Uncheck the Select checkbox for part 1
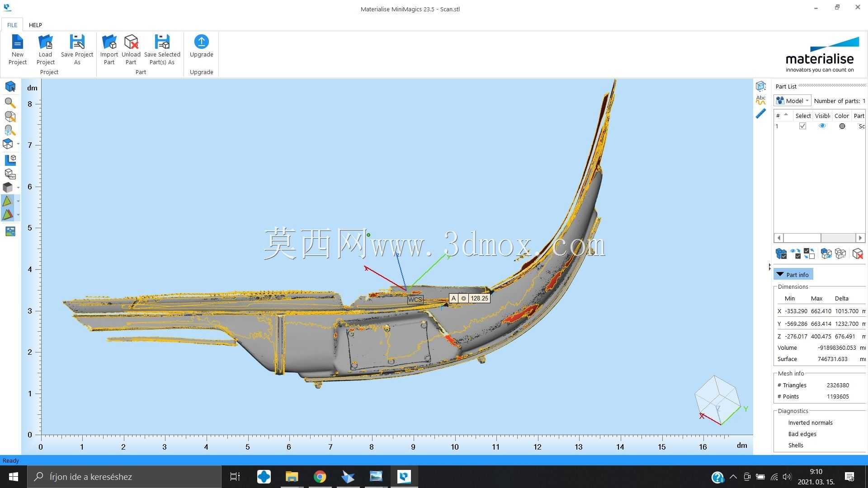The width and height of the screenshot is (868, 488). click(x=802, y=126)
